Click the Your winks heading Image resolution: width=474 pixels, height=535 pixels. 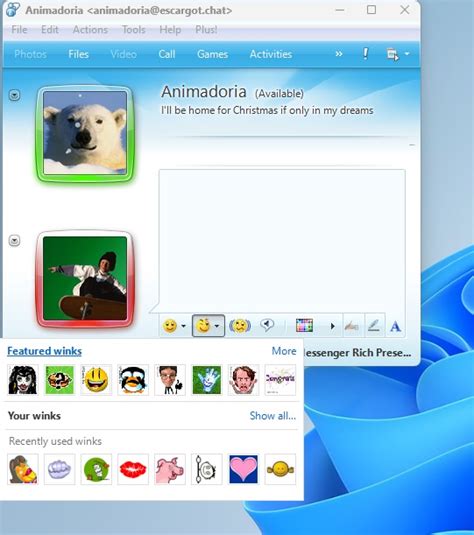click(34, 416)
